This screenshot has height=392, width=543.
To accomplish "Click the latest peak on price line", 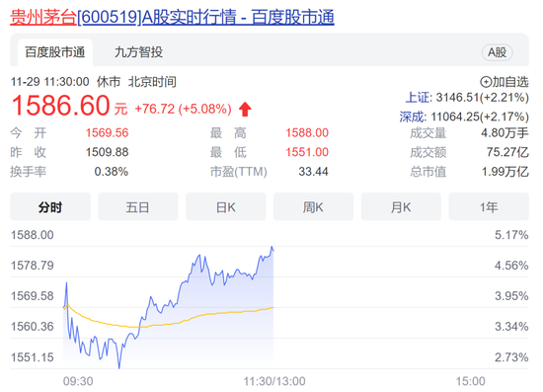I will (x=271, y=247).
